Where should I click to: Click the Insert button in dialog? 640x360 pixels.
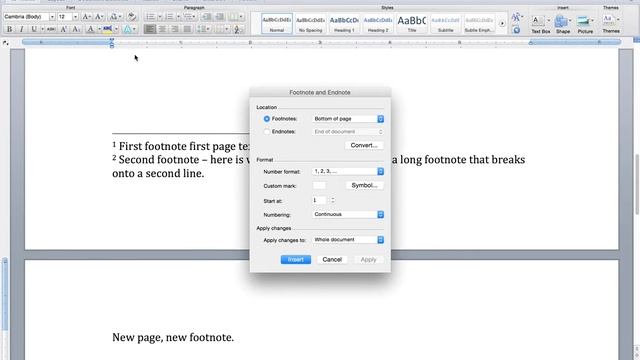296,260
